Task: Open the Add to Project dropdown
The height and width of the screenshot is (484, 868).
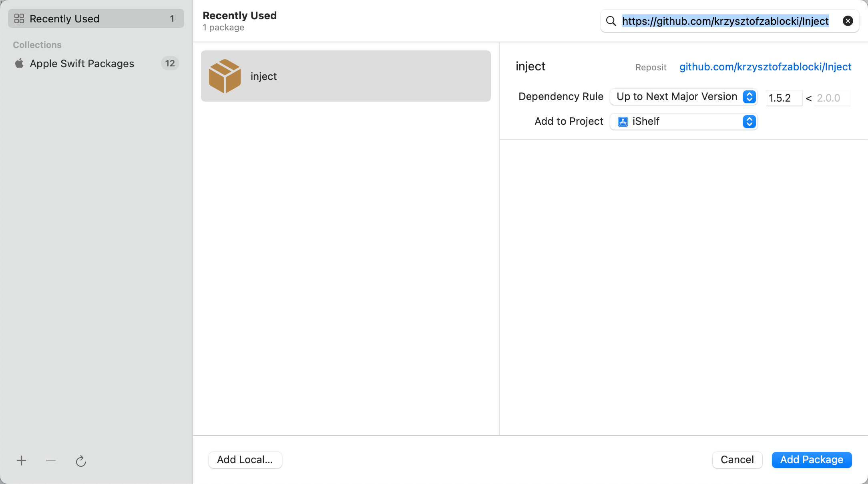Action: 683,122
